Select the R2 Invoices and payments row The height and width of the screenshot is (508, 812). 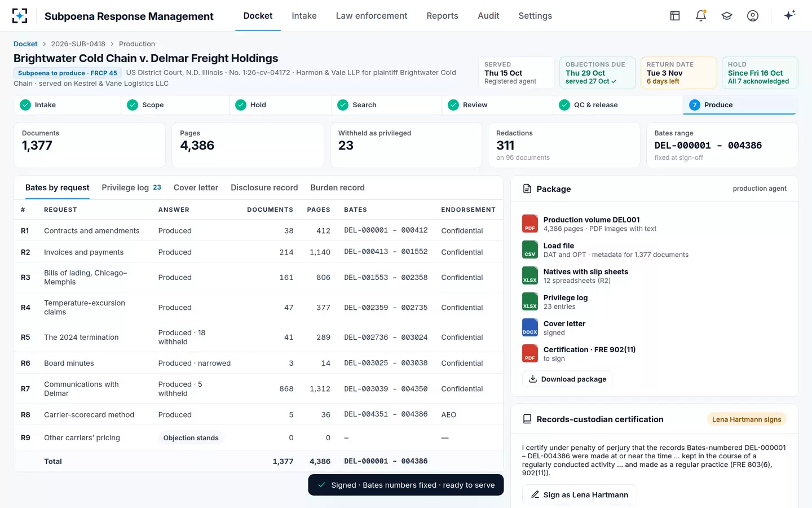click(x=258, y=252)
